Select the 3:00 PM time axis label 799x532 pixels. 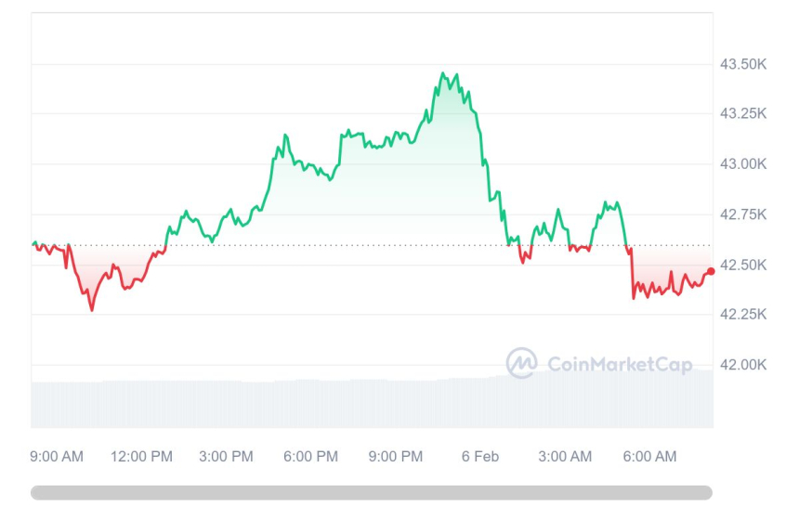coord(226,457)
